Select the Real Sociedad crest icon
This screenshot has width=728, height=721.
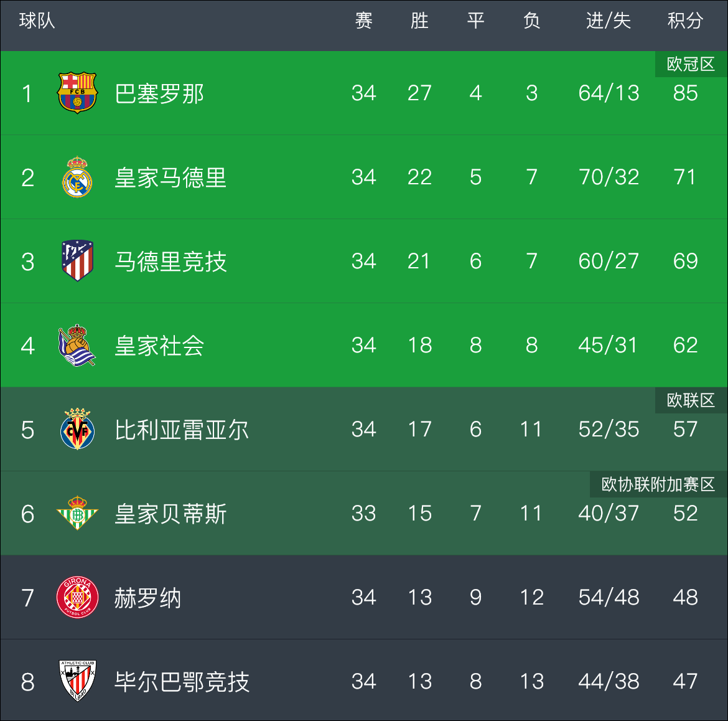pos(77,345)
